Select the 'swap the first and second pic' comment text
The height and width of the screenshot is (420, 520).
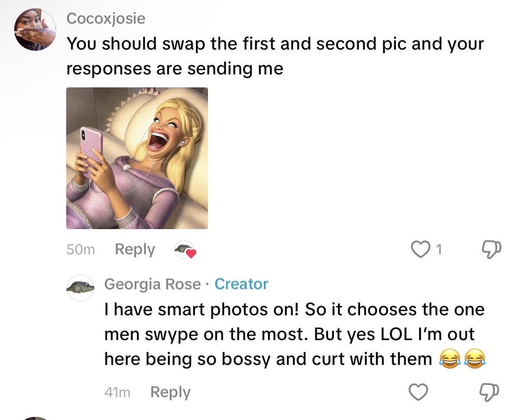[275, 57]
